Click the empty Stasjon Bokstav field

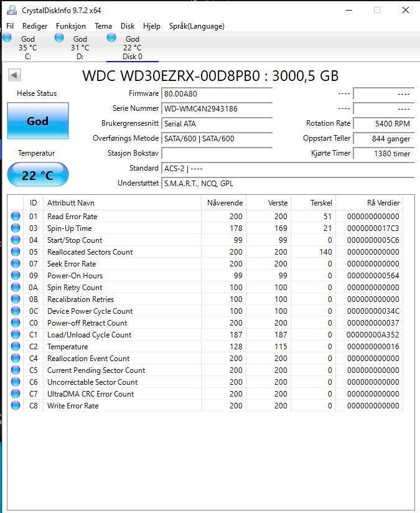[217, 153]
